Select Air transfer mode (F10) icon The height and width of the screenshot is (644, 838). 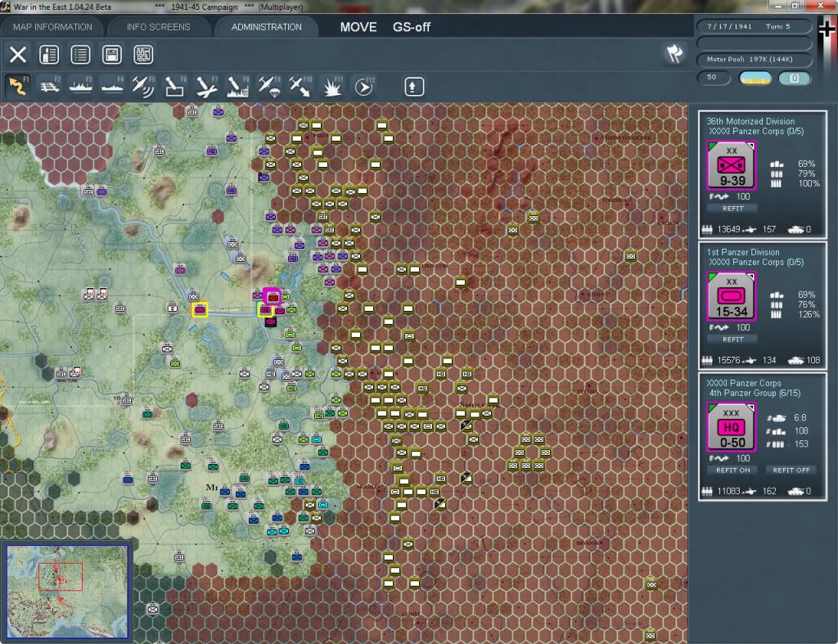[300, 87]
